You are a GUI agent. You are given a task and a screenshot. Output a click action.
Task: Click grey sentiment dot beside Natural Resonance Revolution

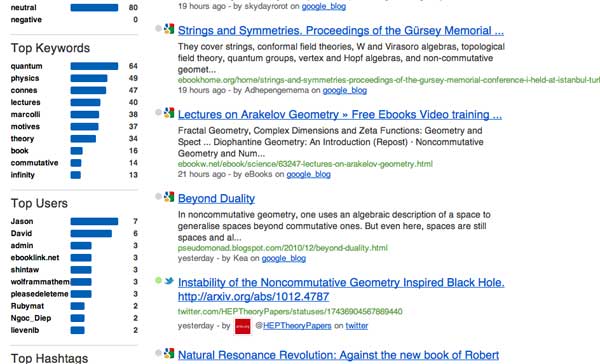pyautogui.click(x=158, y=353)
